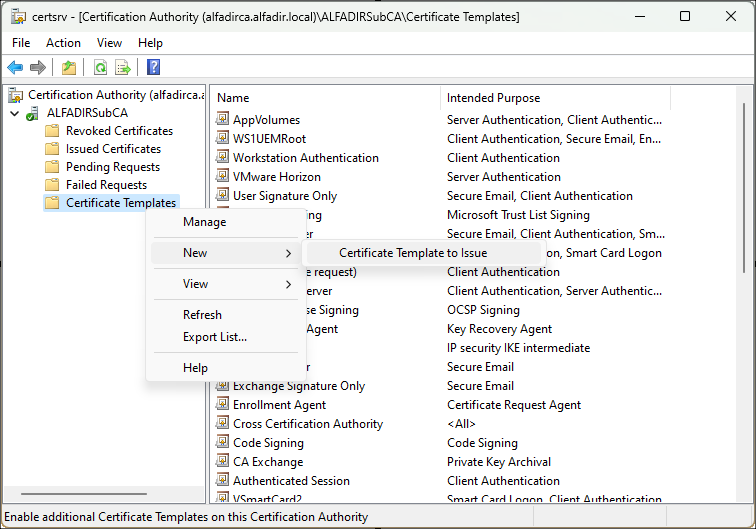Click the Forward arrow toolbar icon

pos(38,68)
